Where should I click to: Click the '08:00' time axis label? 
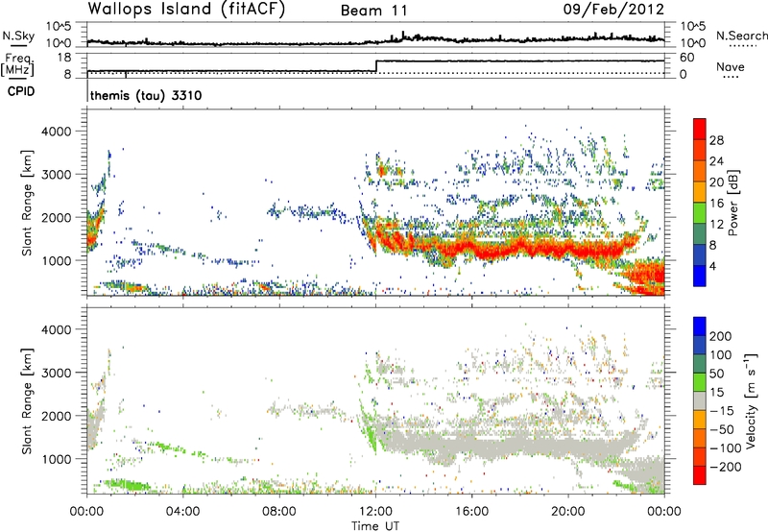point(279,512)
